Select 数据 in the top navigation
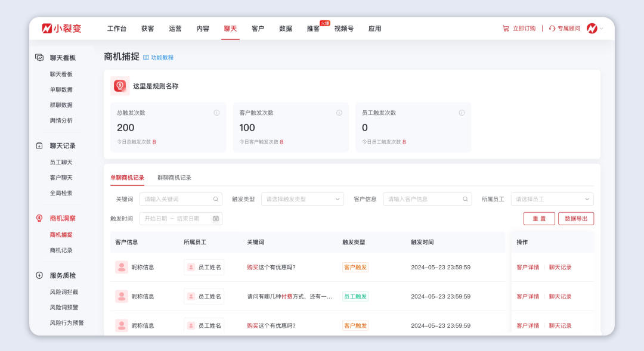644x351 pixels. point(285,28)
